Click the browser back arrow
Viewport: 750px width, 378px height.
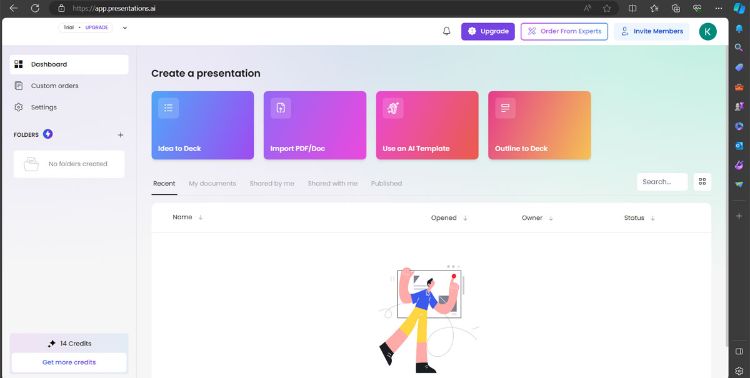click(13, 8)
